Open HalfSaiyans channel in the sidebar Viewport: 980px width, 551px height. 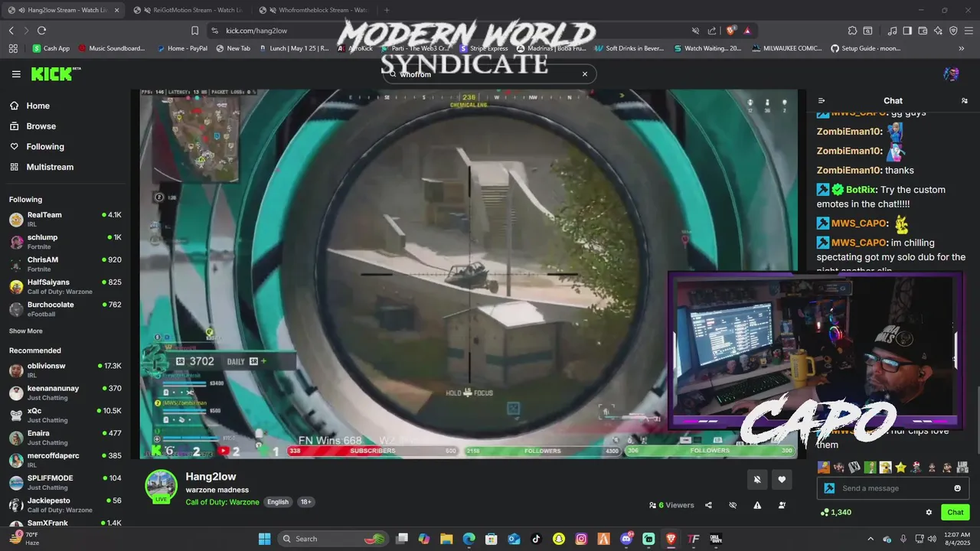point(65,286)
